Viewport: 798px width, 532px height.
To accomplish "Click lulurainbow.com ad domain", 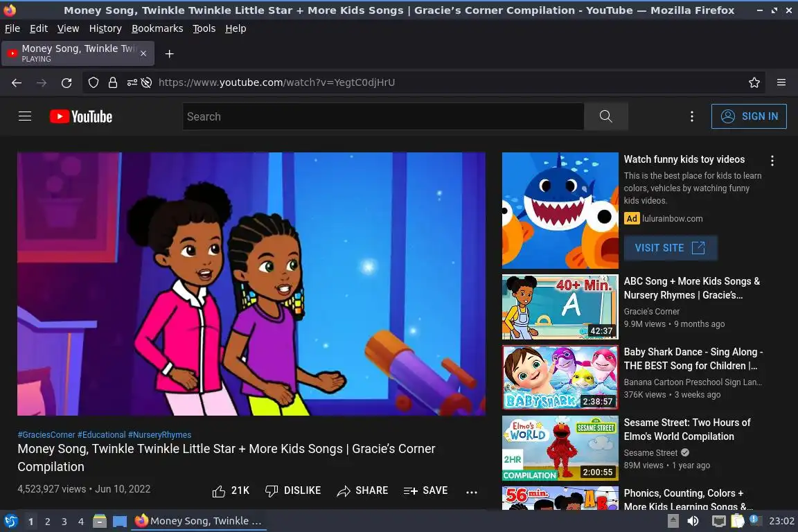I will coord(673,218).
